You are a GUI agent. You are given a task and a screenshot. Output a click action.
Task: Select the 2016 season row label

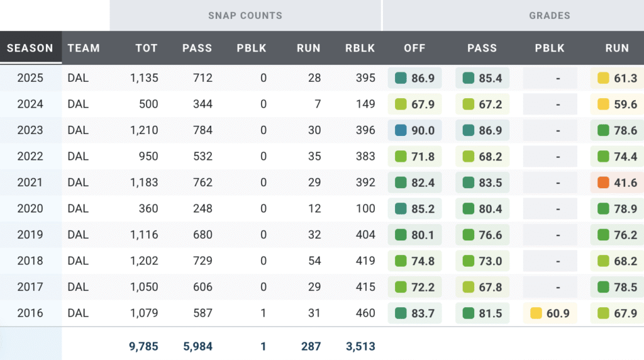click(x=30, y=313)
